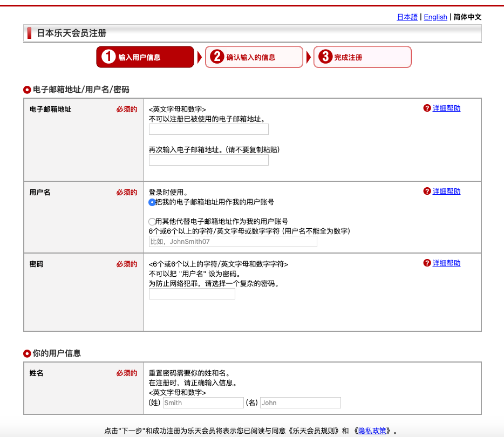The image size is (504, 437).
Task: Focus the John given name field
Action: pos(301,403)
